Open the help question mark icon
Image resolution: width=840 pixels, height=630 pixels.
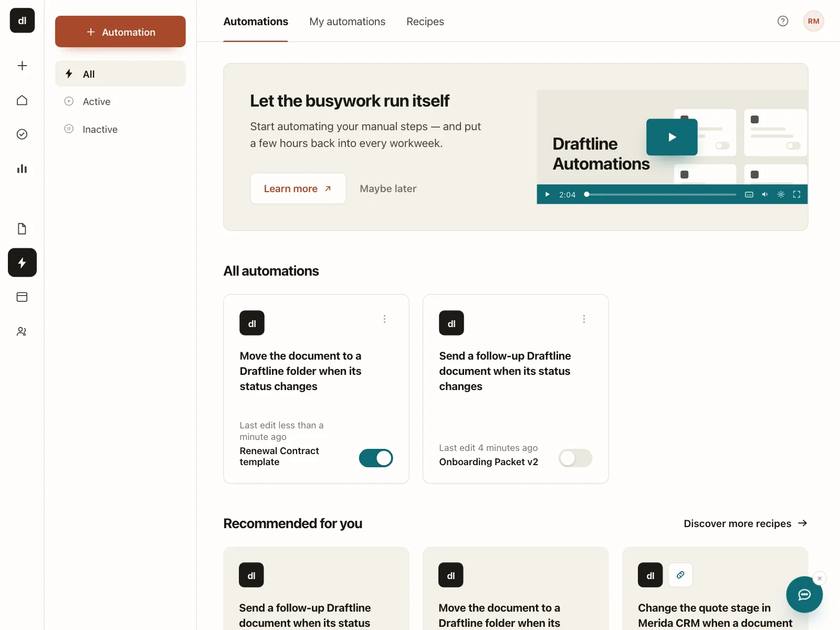(x=783, y=21)
